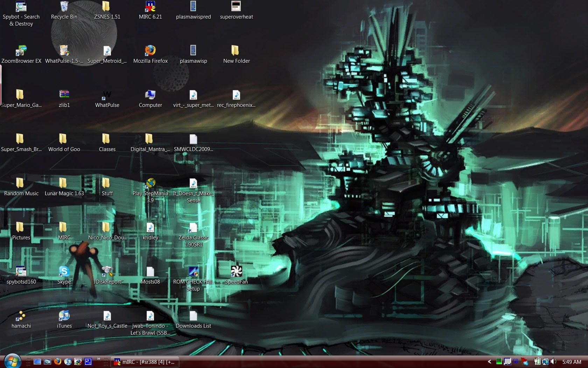588x368 pixels.
Task: Click the hamachi desktop icon
Action: coord(21,316)
